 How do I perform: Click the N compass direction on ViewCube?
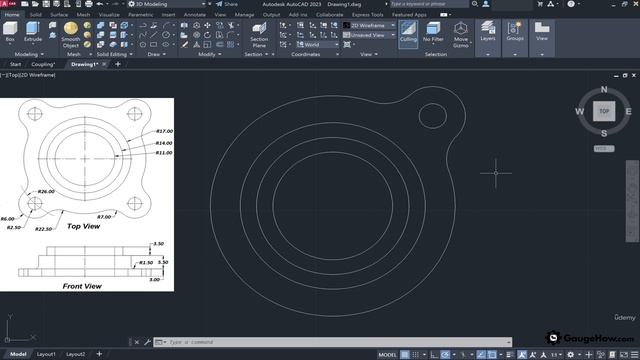pyautogui.click(x=604, y=89)
